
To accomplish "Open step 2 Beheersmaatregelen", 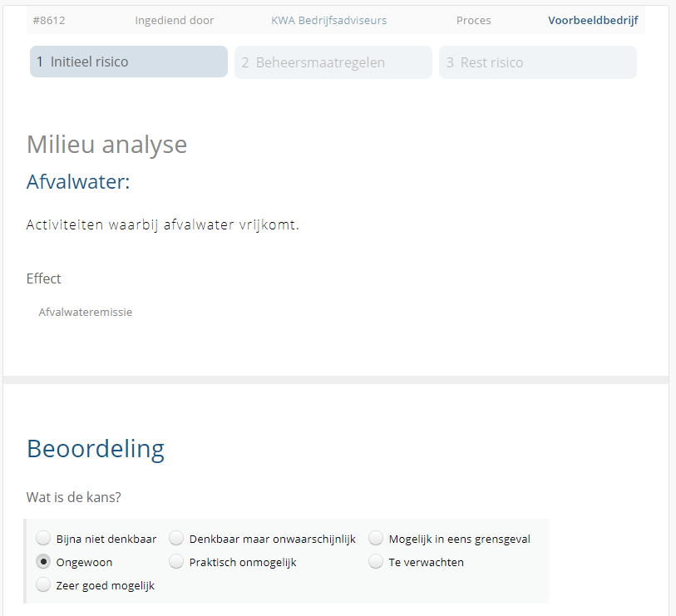I will pyautogui.click(x=333, y=62).
